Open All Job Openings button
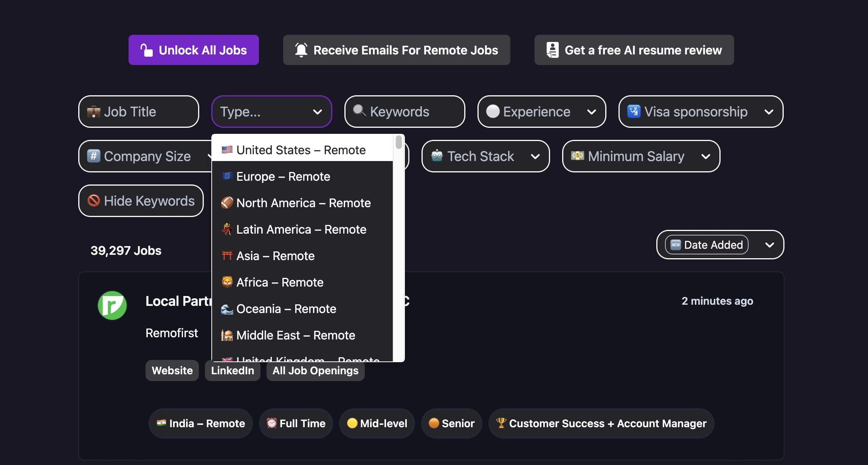Viewport: 868px width, 465px height. click(x=315, y=370)
